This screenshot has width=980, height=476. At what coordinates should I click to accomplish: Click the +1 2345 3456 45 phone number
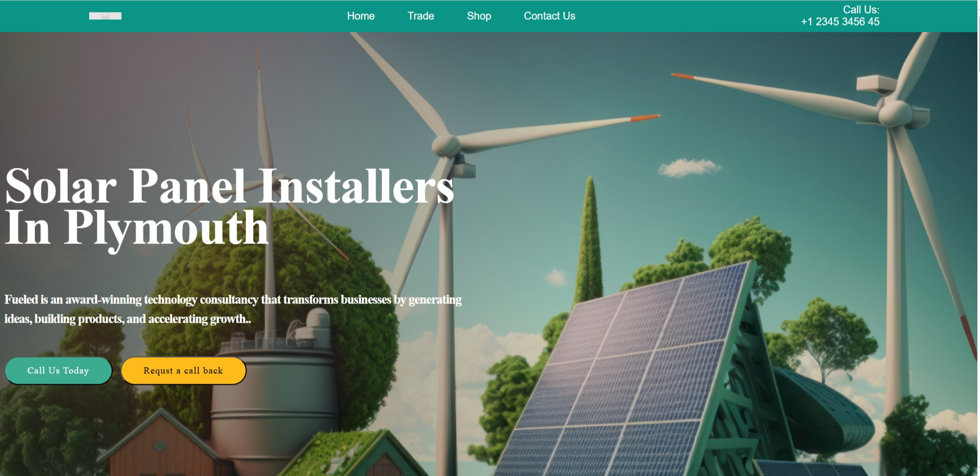(840, 22)
